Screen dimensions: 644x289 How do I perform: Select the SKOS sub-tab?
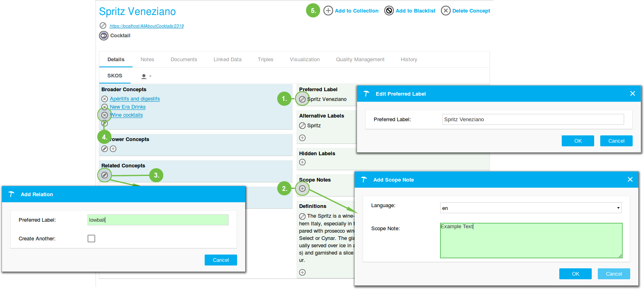click(x=115, y=76)
